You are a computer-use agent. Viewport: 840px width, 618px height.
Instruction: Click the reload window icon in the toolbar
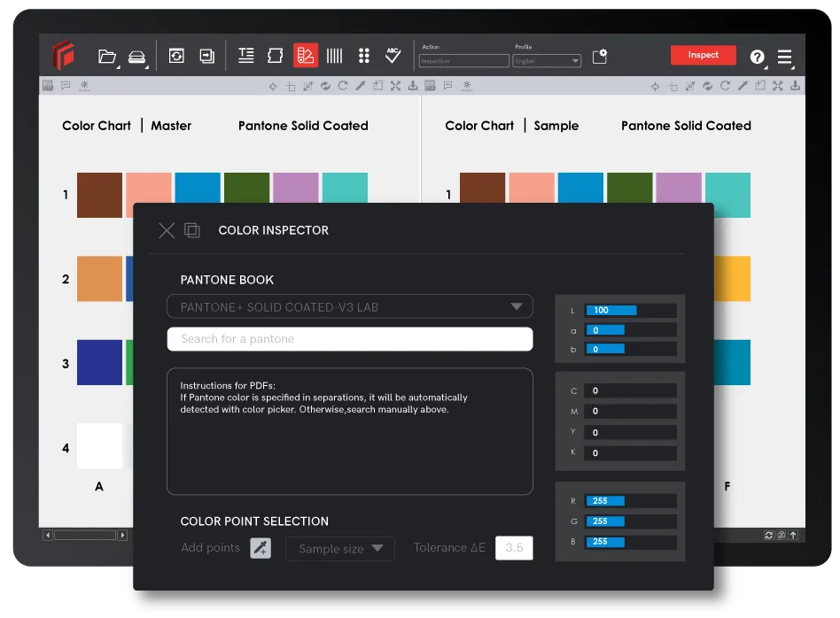(176, 55)
